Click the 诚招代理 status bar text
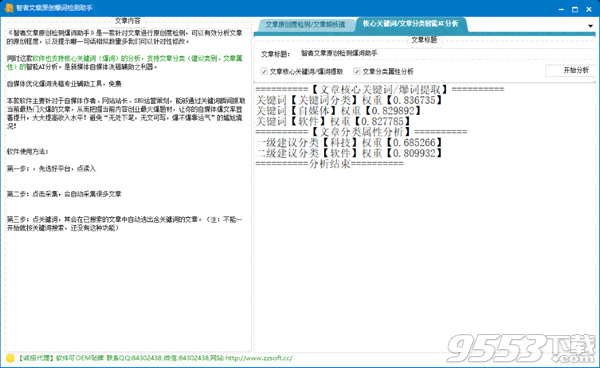600x368 pixels. [x=35, y=358]
